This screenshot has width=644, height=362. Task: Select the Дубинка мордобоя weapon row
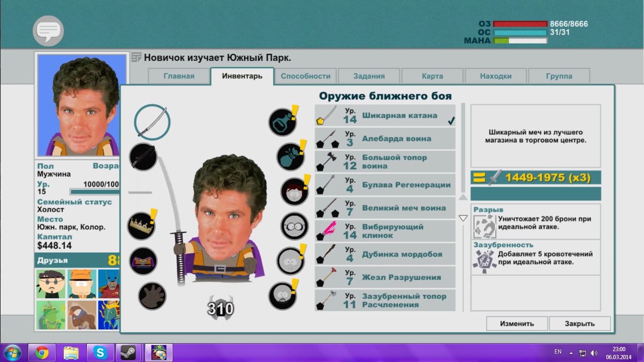(385, 254)
